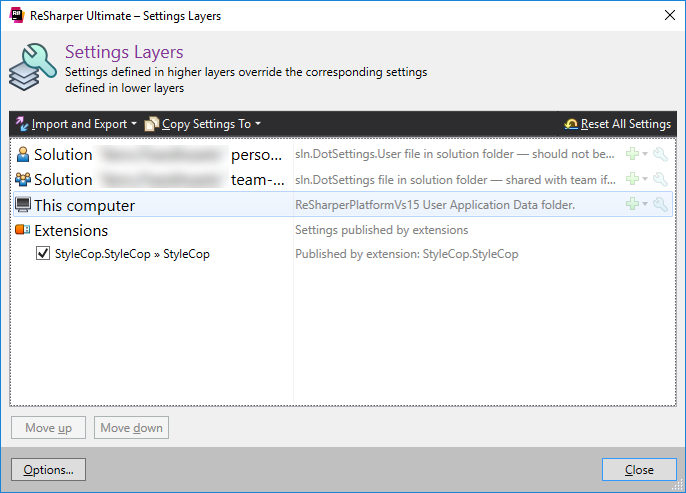Click the team people icon of shared layer
The height and width of the screenshot is (493, 686).
(23, 179)
